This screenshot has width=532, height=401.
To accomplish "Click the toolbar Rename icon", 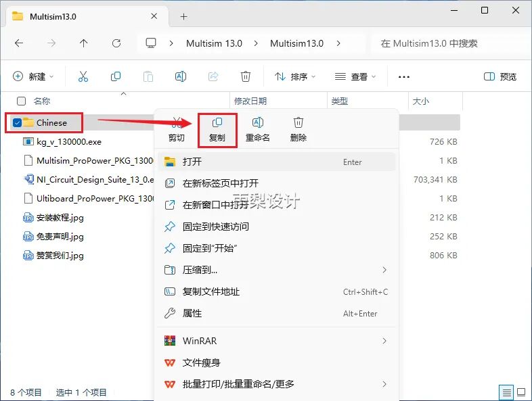I will pyautogui.click(x=181, y=76).
